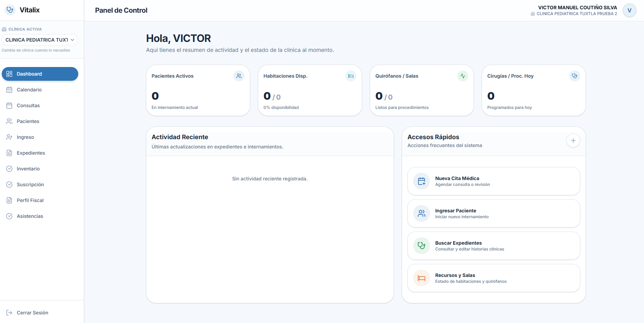Click the Cerrar Sesión logout icon
Screen dimensions: 644x323
click(9, 313)
